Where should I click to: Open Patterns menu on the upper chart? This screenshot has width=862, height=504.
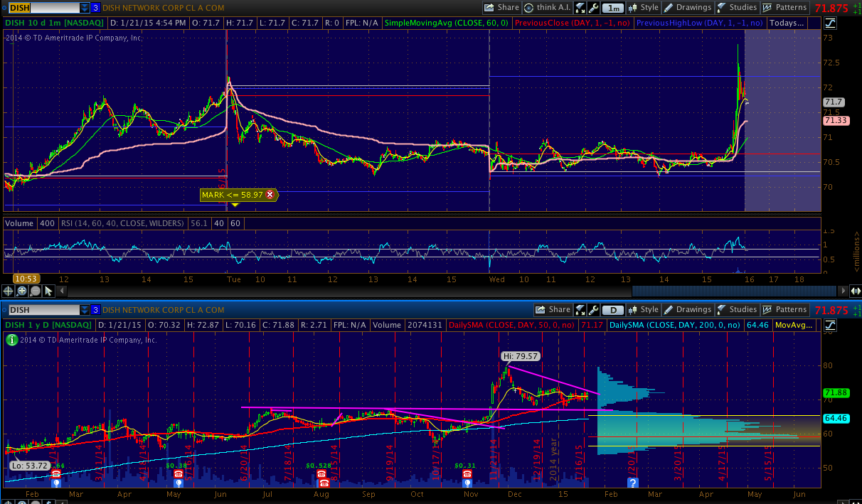785,8
